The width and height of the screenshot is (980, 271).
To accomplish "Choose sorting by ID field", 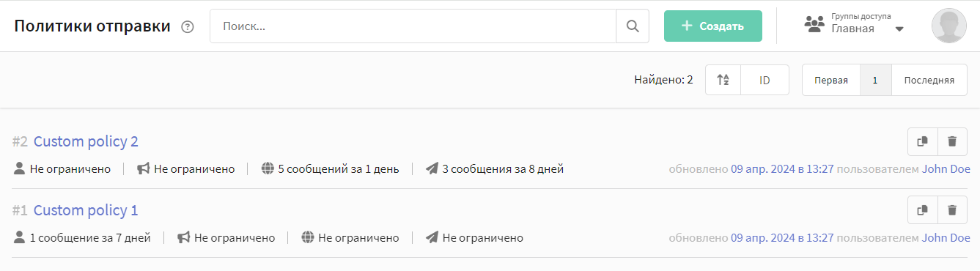I will 765,80.
